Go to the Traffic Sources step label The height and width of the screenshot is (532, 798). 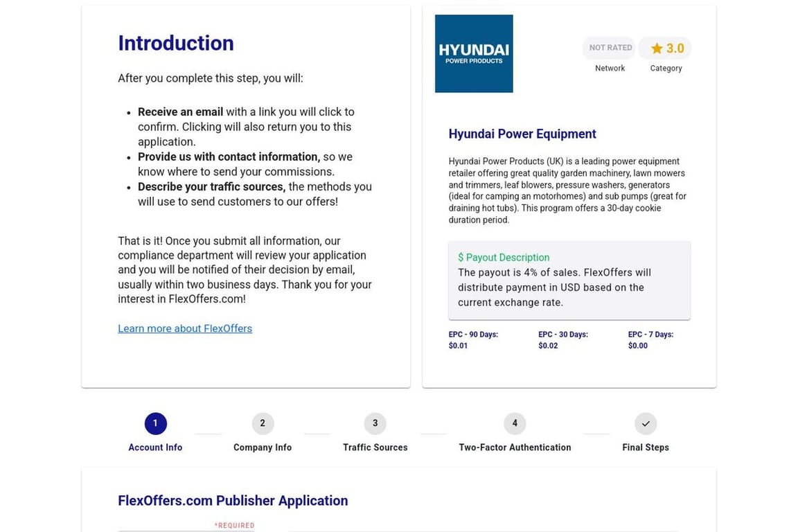(375, 447)
